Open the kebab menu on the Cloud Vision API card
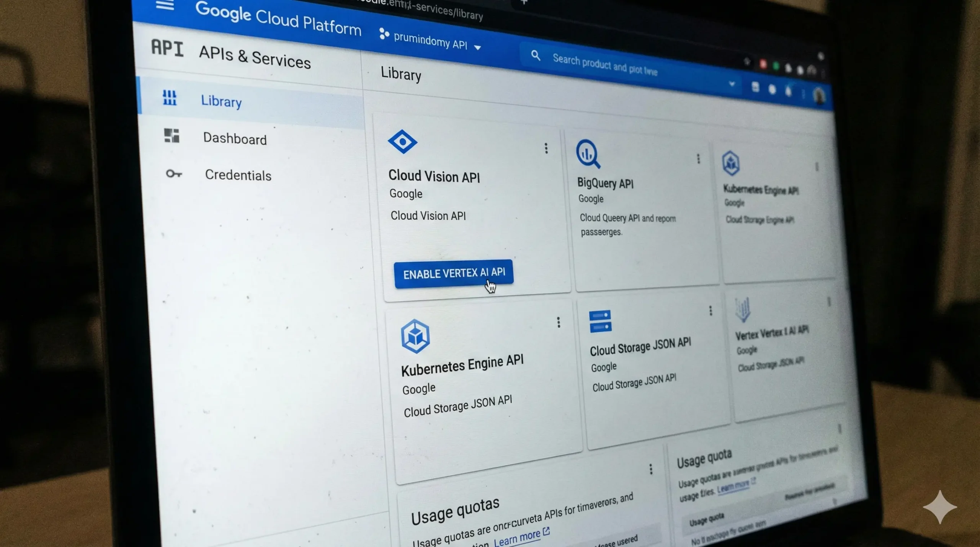Screen dimensions: 980x547 coord(546,149)
